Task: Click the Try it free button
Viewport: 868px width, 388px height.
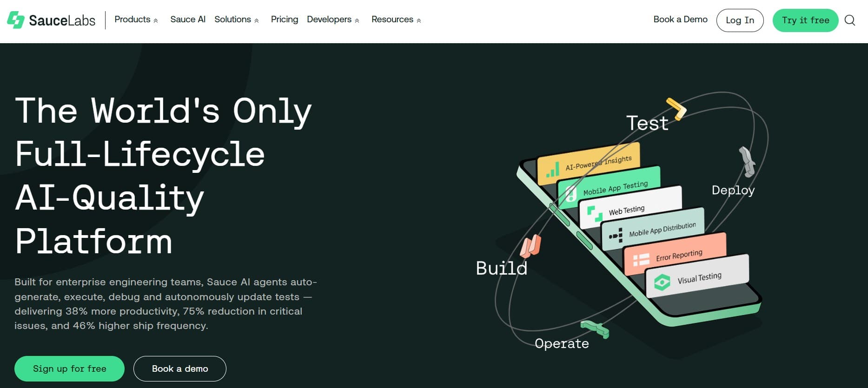Action: point(806,20)
